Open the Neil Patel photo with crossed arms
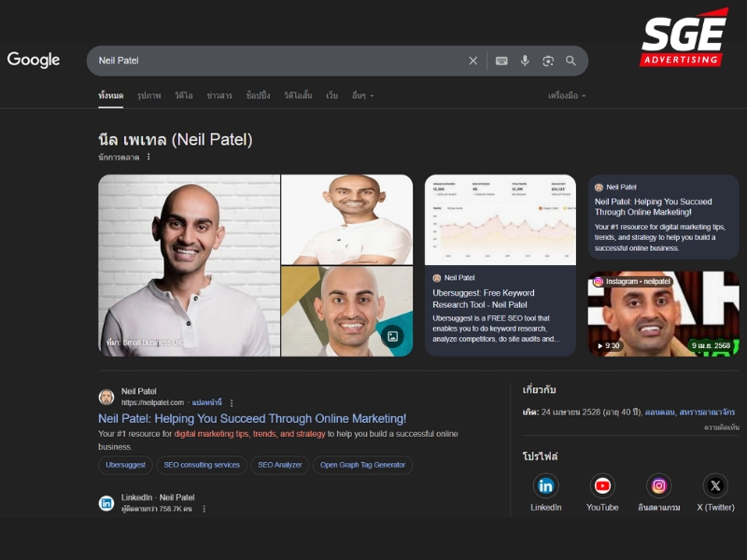The height and width of the screenshot is (560, 747). 347,219
